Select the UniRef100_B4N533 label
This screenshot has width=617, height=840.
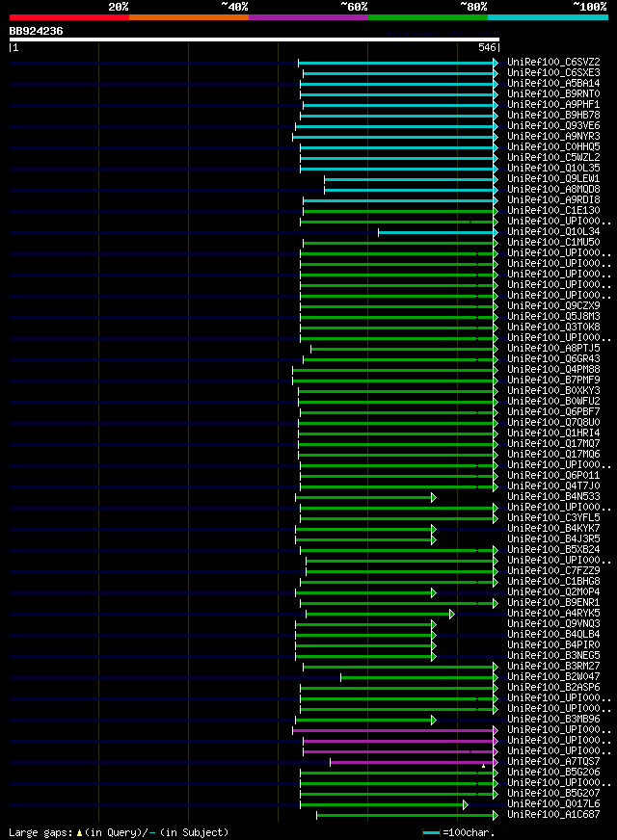pyautogui.click(x=553, y=497)
